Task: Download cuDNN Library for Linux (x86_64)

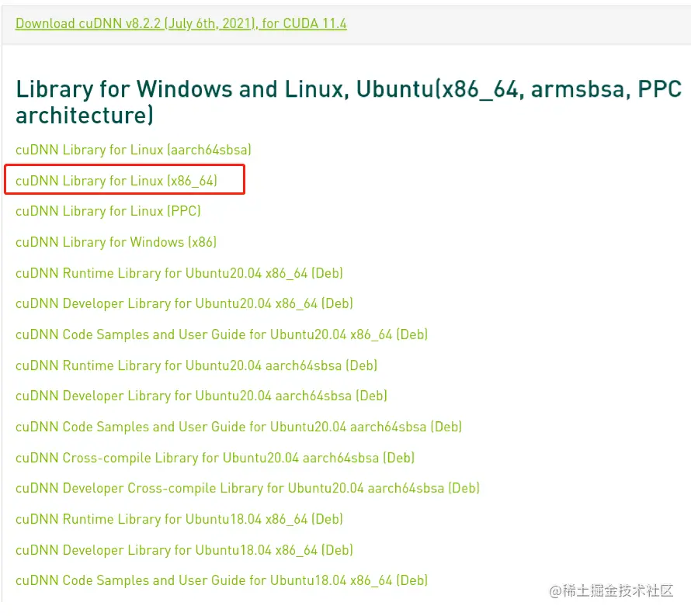Action: [116, 181]
